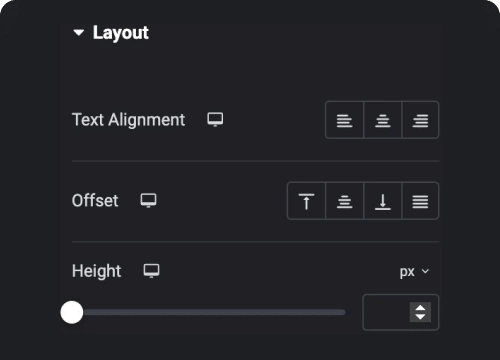Image resolution: width=500 pixels, height=360 pixels.
Task: Open responsive device icon beside Offset
Action: click(x=148, y=200)
